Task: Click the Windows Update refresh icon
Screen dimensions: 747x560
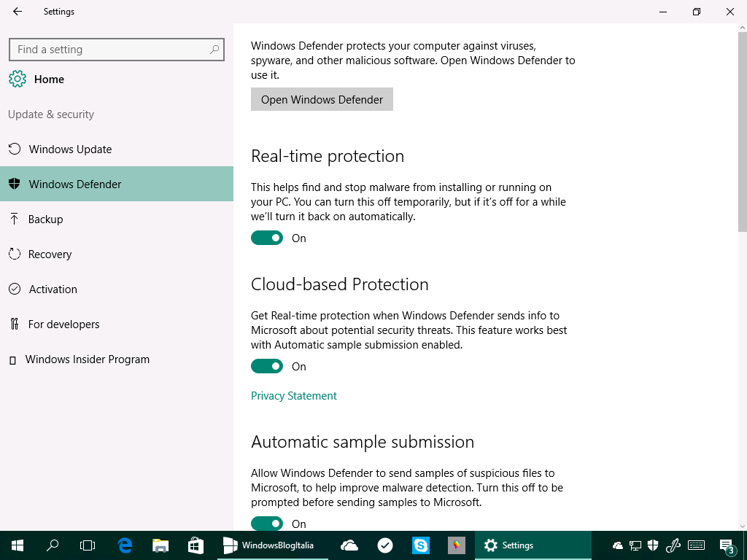Action: 15,149
